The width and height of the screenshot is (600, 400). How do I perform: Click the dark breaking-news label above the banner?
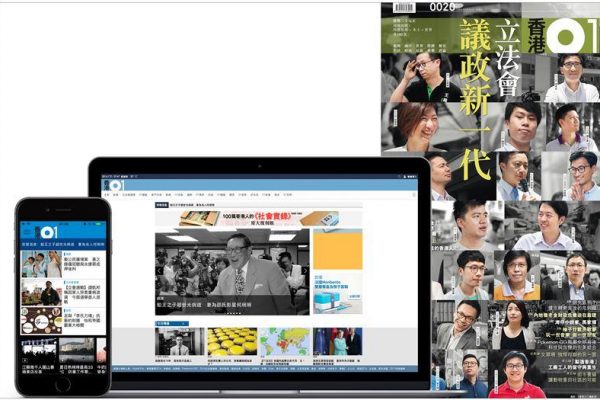tap(161, 205)
